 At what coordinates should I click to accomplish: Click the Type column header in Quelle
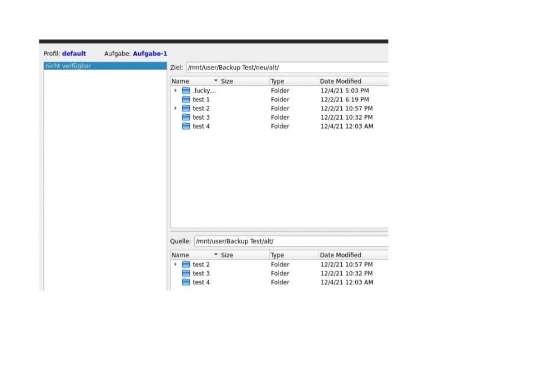[294, 255]
